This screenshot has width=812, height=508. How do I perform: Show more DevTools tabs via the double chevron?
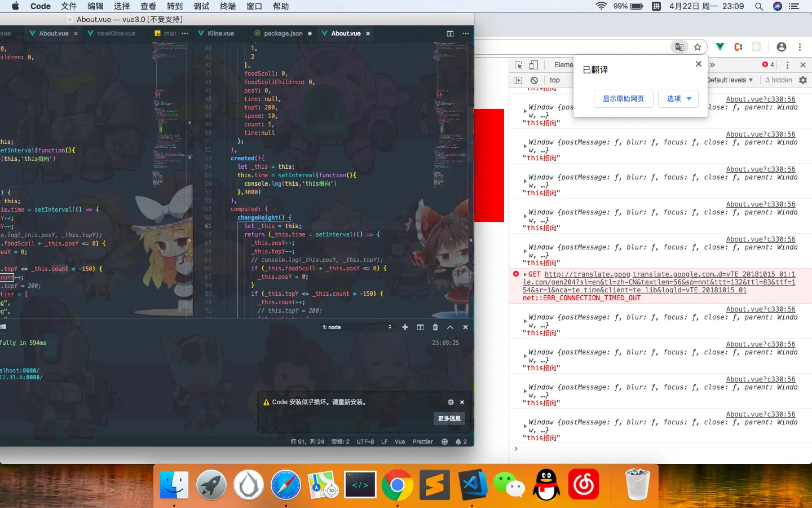(x=712, y=65)
